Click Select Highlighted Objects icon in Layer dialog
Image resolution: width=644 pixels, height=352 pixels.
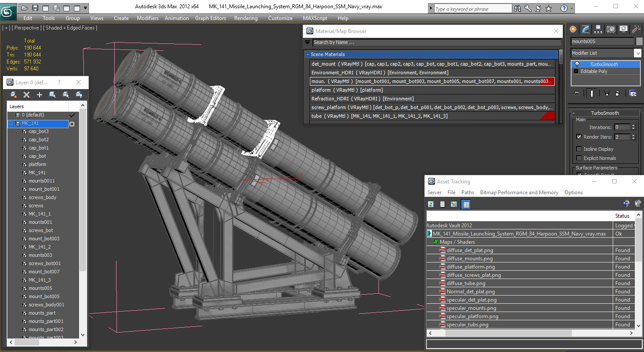53,95
